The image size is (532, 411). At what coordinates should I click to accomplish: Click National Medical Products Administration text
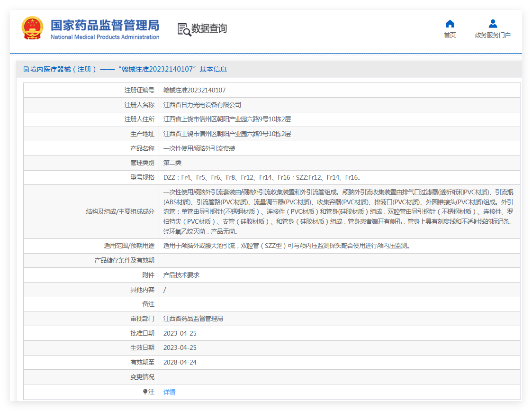click(105, 37)
